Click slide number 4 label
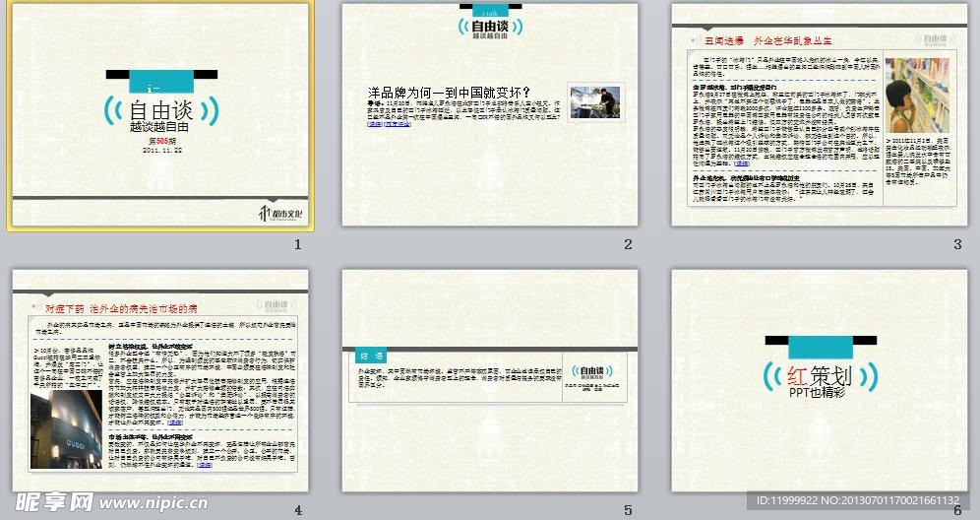This screenshot has height=520, width=980. tap(298, 510)
